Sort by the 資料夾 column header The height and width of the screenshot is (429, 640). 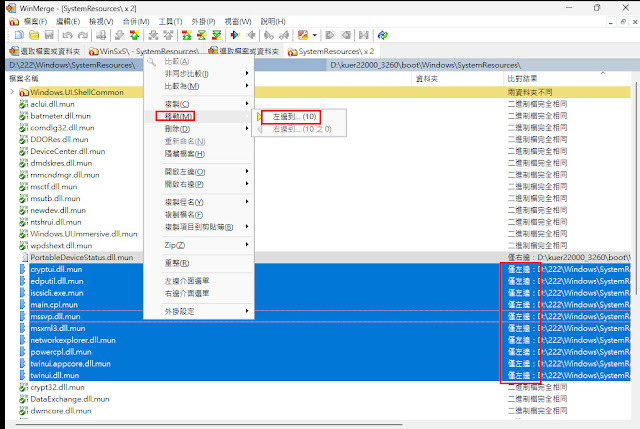pos(427,79)
